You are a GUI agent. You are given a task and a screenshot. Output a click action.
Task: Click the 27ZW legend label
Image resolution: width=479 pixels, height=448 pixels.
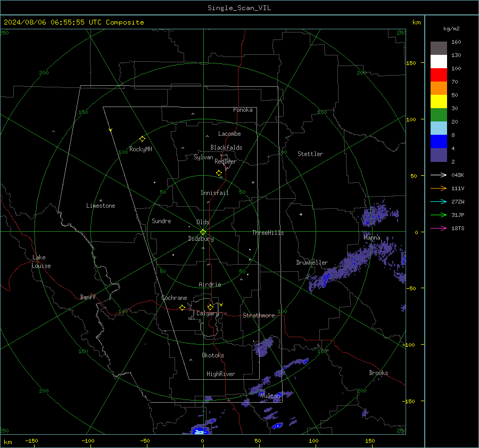[x=458, y=201]
